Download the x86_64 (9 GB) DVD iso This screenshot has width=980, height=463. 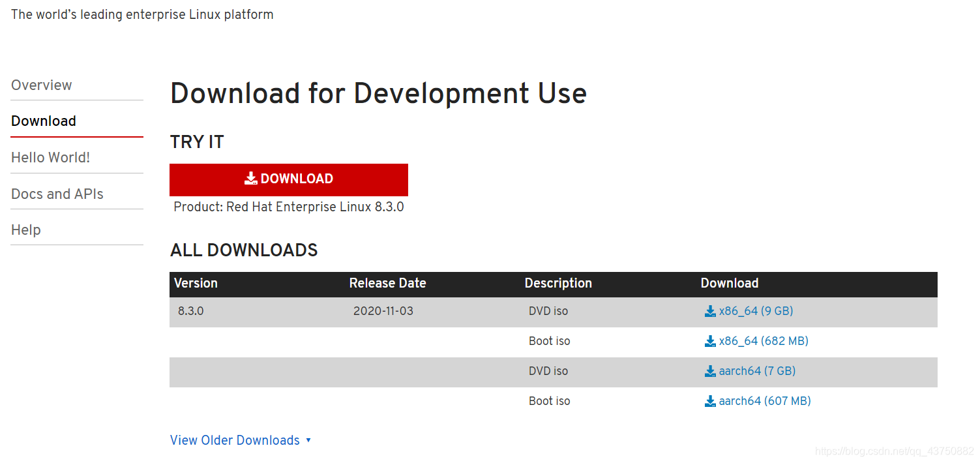(x=756, y=311)
